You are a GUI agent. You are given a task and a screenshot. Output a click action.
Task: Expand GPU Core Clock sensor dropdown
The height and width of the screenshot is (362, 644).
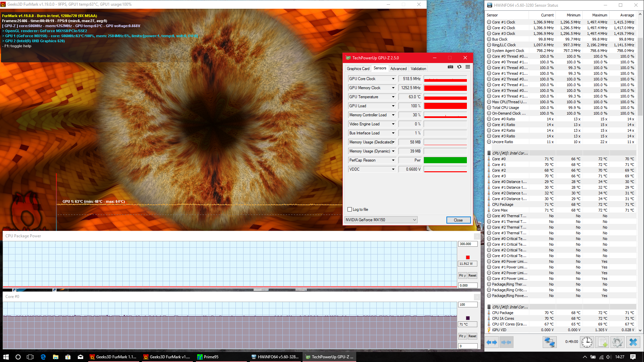click(x=393, y=79)
